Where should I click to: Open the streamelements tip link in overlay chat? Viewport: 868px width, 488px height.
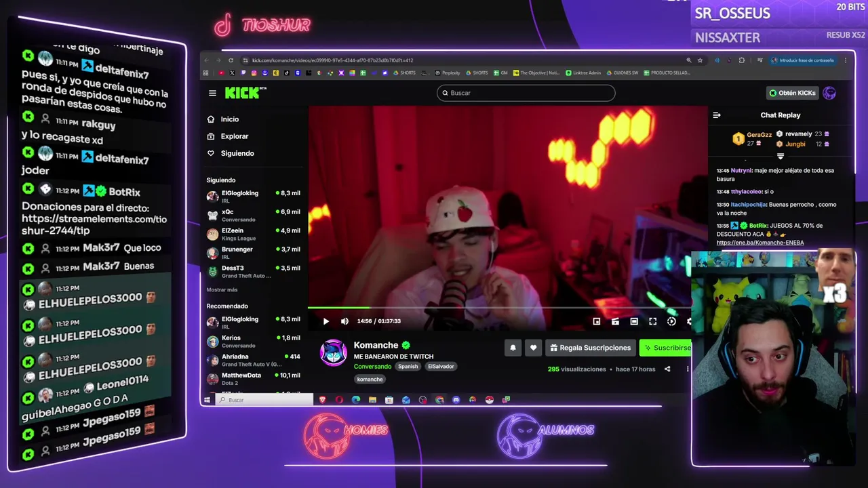[94, 225]
